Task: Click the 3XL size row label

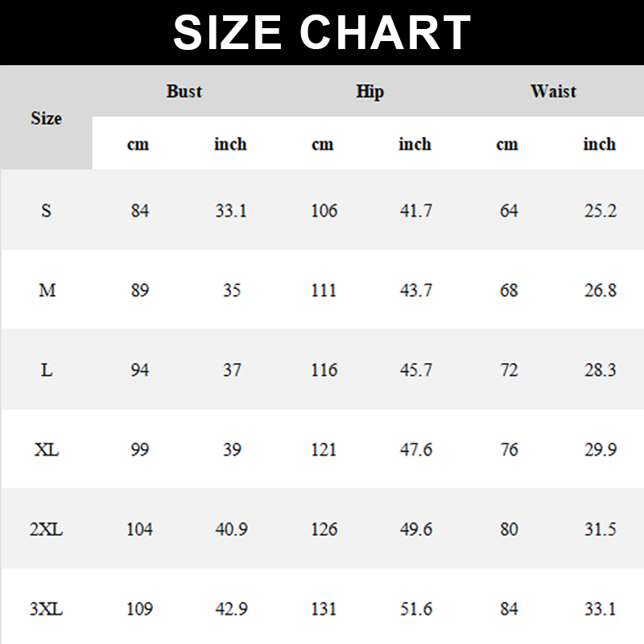Action: point(46,609)
